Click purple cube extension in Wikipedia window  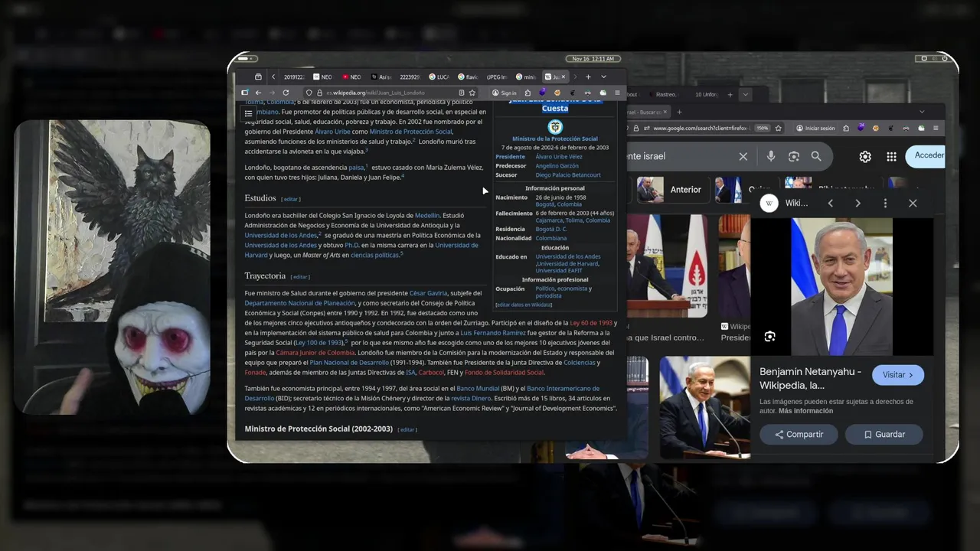click(x=542, y=92)
